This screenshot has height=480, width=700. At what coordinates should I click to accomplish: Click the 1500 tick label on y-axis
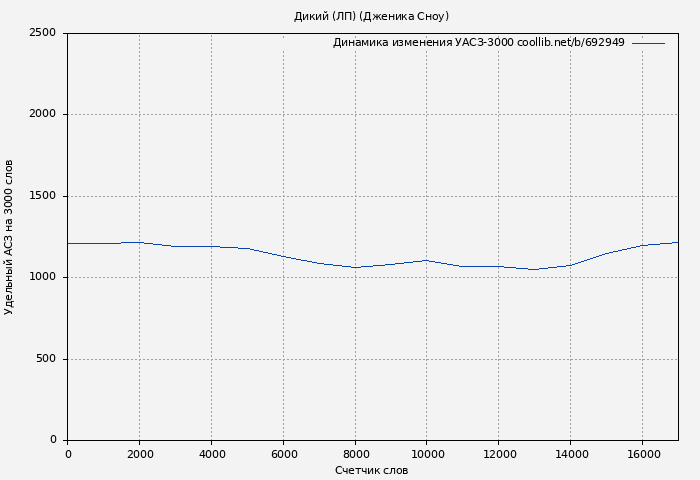[x=42, y=196]
